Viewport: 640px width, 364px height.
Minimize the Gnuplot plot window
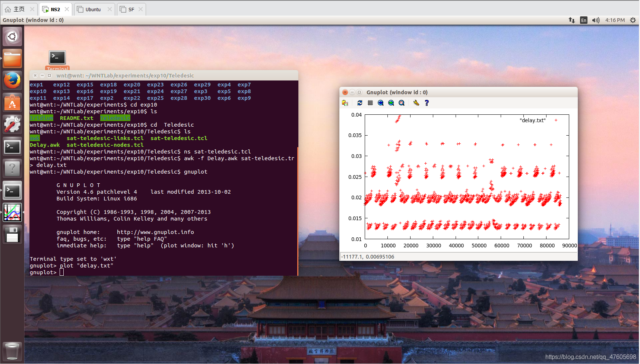(x=352, y=92)
